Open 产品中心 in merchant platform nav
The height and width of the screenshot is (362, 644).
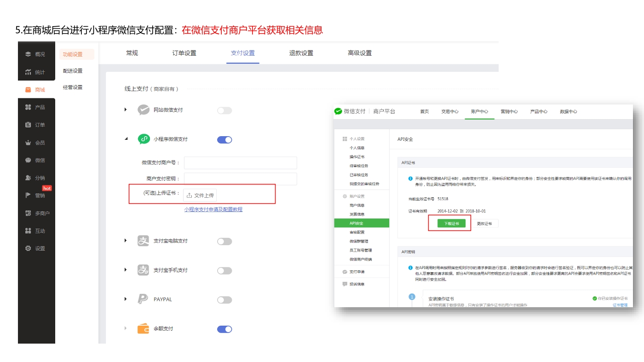539,112
